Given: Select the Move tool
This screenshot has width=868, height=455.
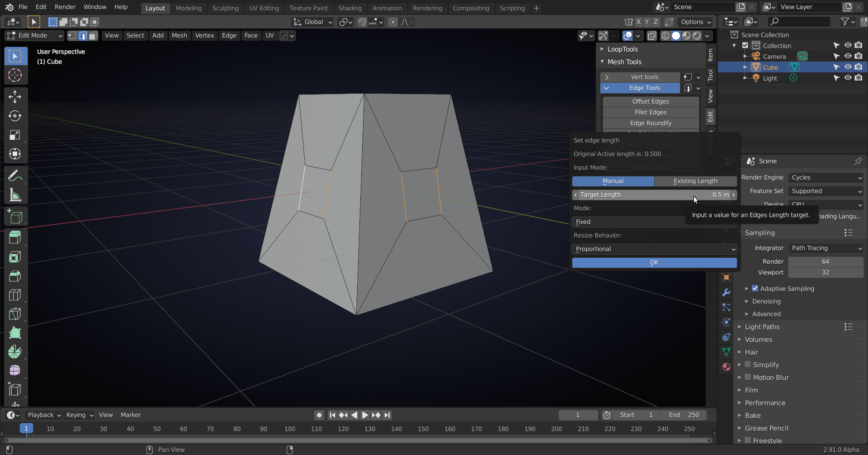Looking at the screenshot, I should coord(15,96).
